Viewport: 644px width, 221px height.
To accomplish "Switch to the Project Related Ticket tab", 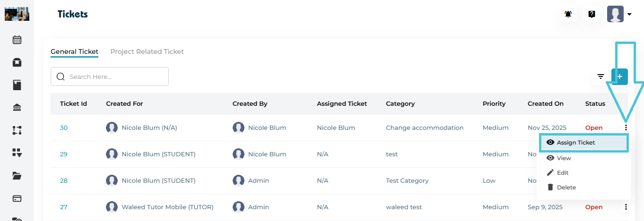I will (147, 51).
